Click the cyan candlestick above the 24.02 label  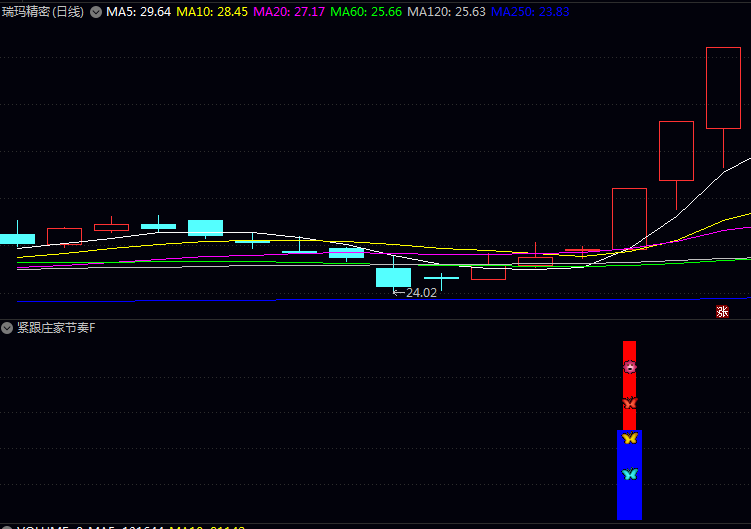coord(393,277)
